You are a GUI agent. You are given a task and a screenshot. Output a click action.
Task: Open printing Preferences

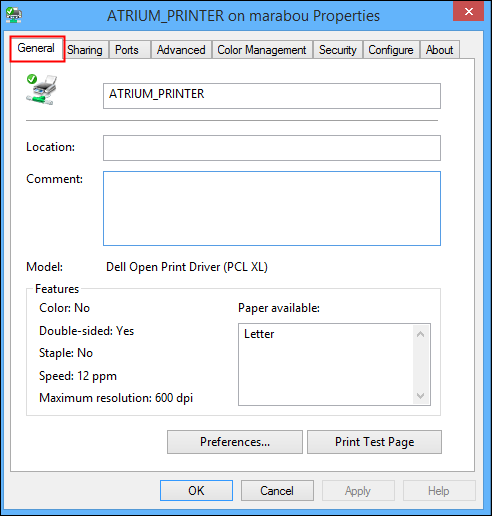click(x=235, y=442)
